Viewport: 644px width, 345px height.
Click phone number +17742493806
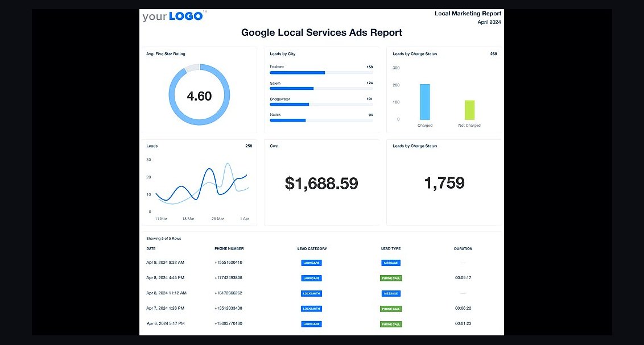(x=228, y=278)
